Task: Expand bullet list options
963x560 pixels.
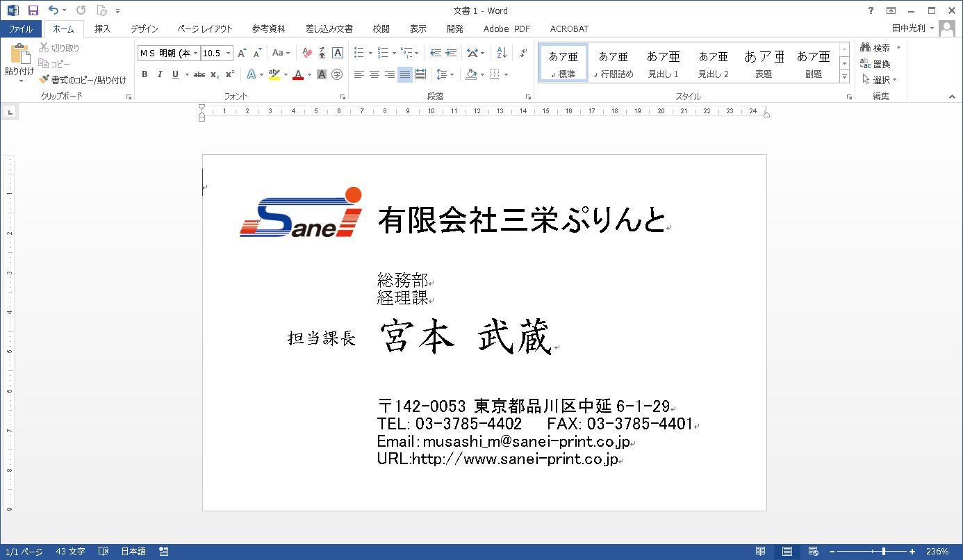Action: pos(370,53)
